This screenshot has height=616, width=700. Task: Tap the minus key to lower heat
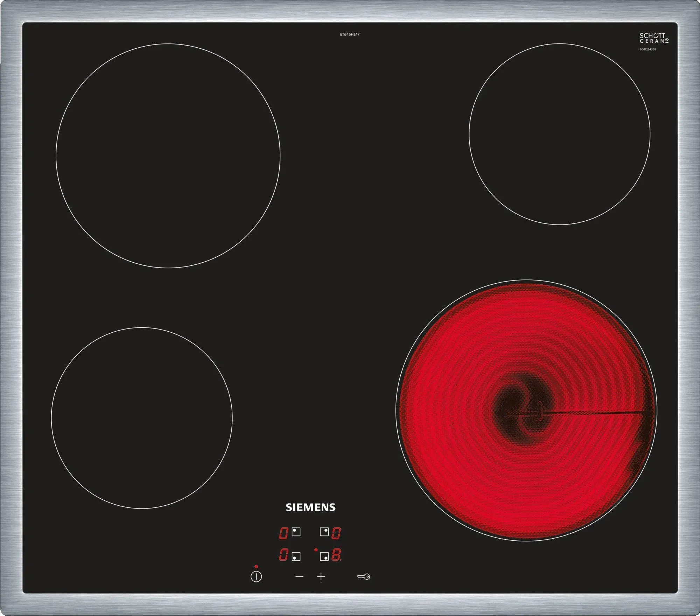(299, 576)
